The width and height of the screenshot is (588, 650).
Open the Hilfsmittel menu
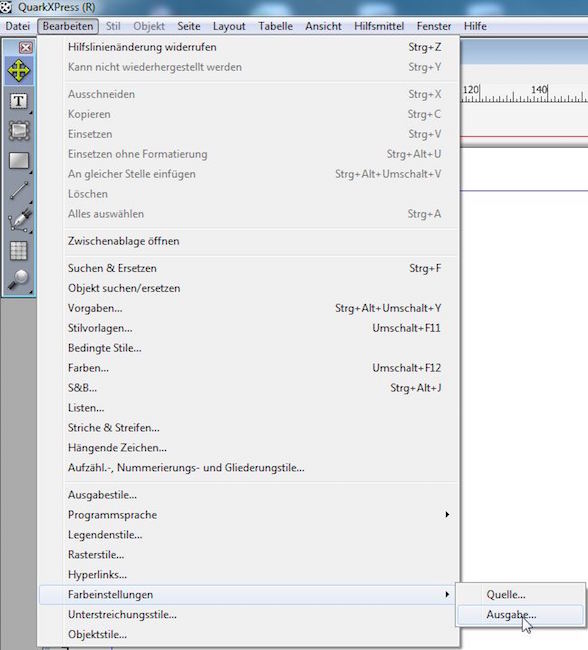pos(379,26)
